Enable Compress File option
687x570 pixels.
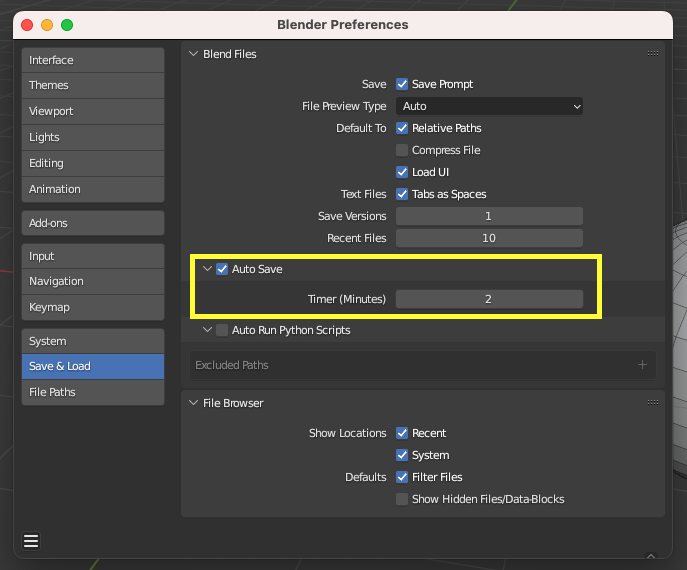pyautogui.click(x=402, y=150)
